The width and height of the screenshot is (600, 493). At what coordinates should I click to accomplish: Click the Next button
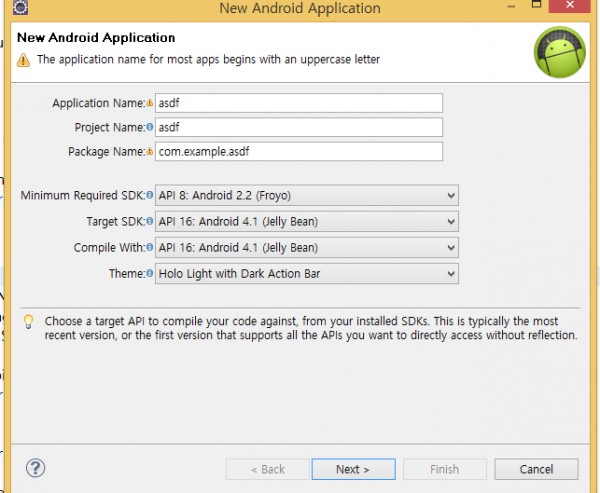pyautogui.click(x=354, y=469)
